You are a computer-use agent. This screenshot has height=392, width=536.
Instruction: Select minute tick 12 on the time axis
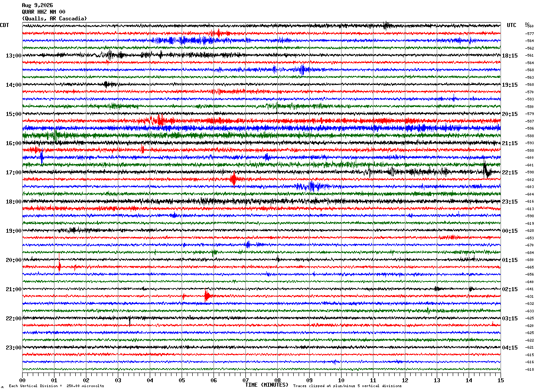[x=405, y=380]
